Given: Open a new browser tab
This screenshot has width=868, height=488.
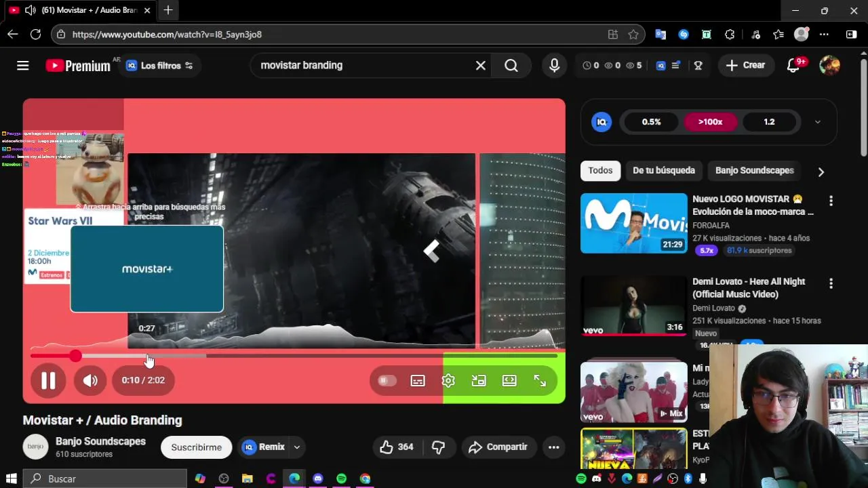Looking at the screenshot, I should [168, 10].
